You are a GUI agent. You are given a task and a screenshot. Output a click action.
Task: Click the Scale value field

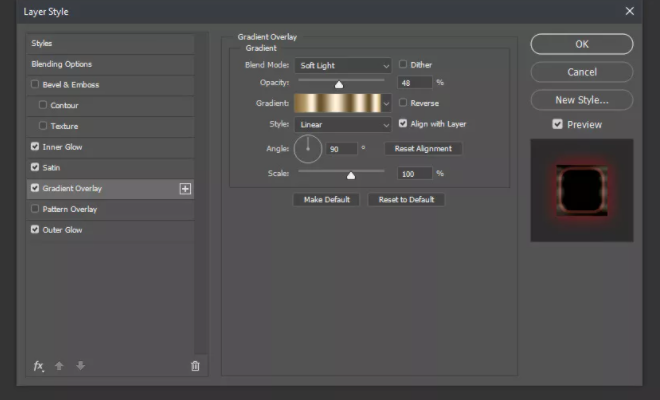415,173
